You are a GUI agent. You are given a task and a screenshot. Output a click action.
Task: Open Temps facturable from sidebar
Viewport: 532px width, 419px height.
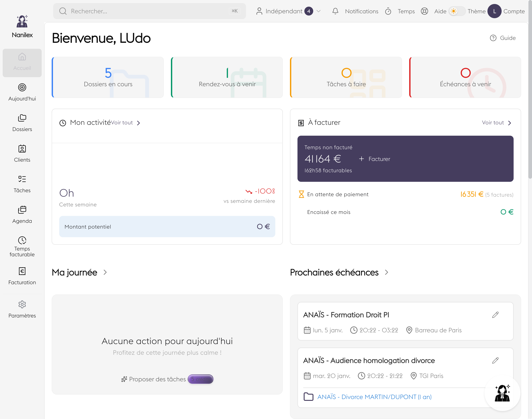pos(22,246)
